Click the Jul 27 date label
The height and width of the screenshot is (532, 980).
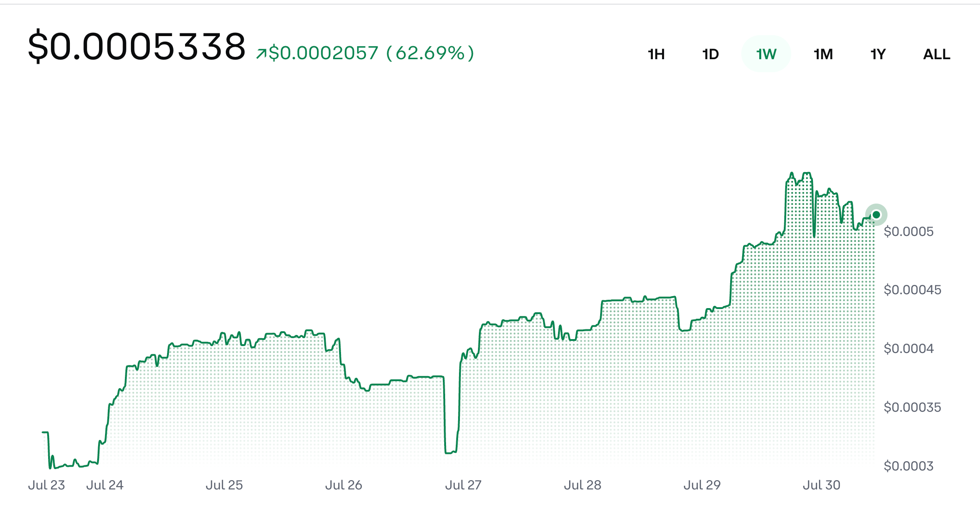coord(463,485)
